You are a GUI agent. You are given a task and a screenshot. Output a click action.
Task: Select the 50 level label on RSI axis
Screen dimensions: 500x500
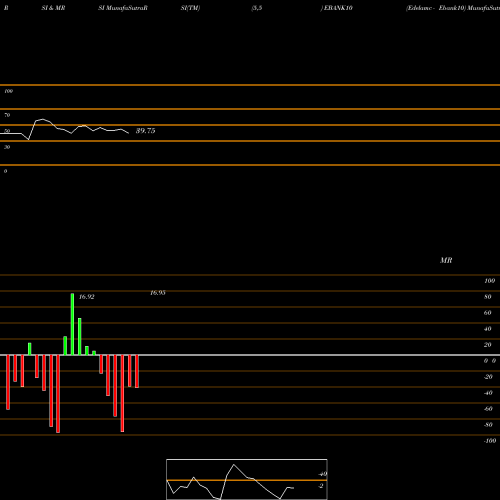(7, 131)
